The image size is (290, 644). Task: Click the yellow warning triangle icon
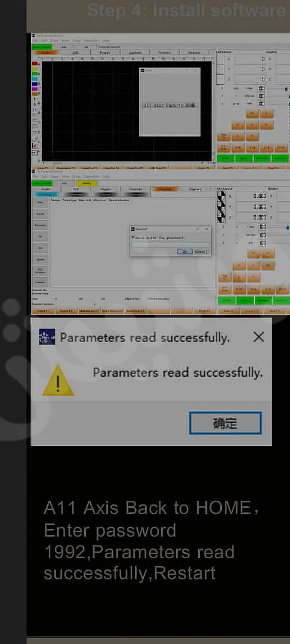[x=58, y=380]
